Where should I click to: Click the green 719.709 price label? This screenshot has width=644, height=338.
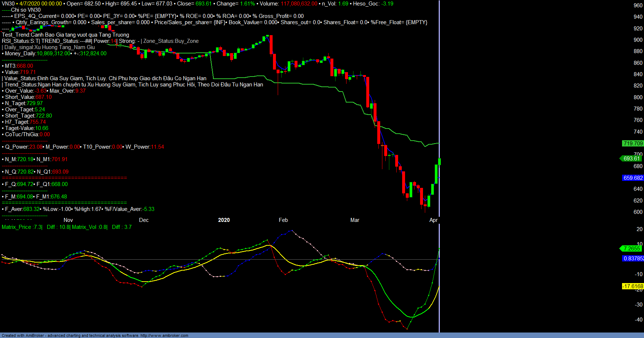(633, 144)
